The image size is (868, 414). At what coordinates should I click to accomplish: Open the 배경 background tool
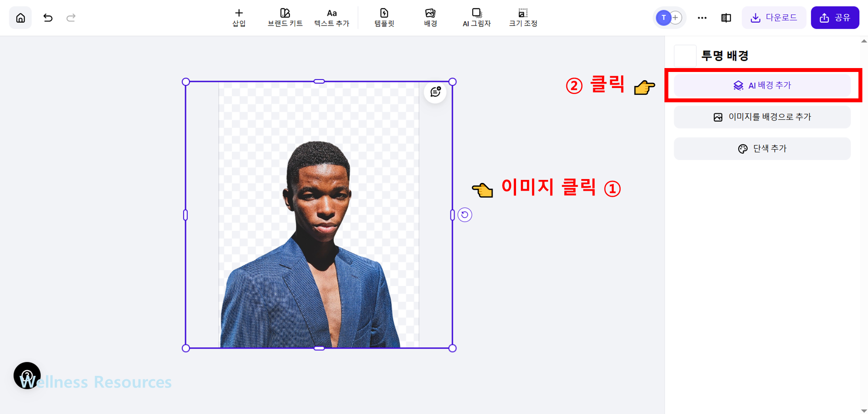430,18
